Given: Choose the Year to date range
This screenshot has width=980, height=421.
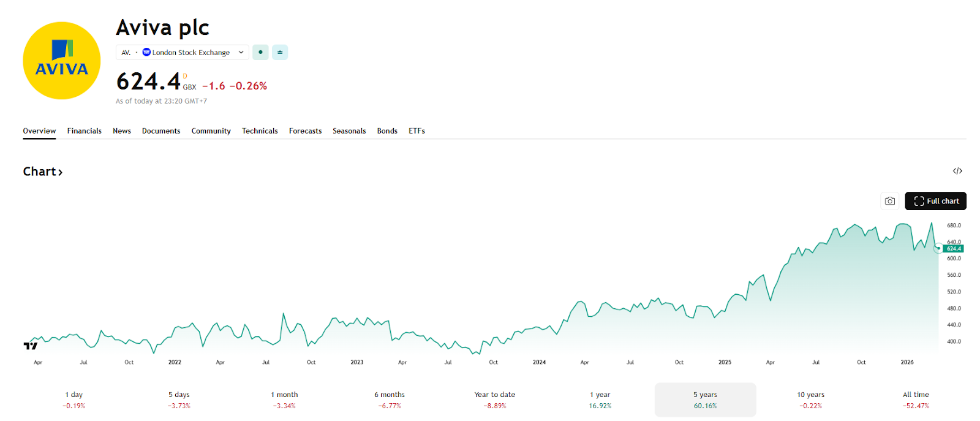Looking at the screenshot, I should pos(494,400).
